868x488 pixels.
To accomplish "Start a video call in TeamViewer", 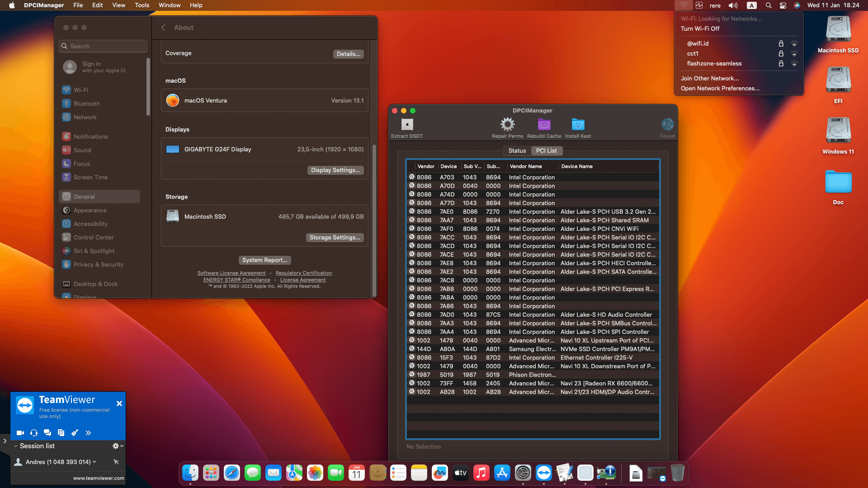I will point(20,432).
